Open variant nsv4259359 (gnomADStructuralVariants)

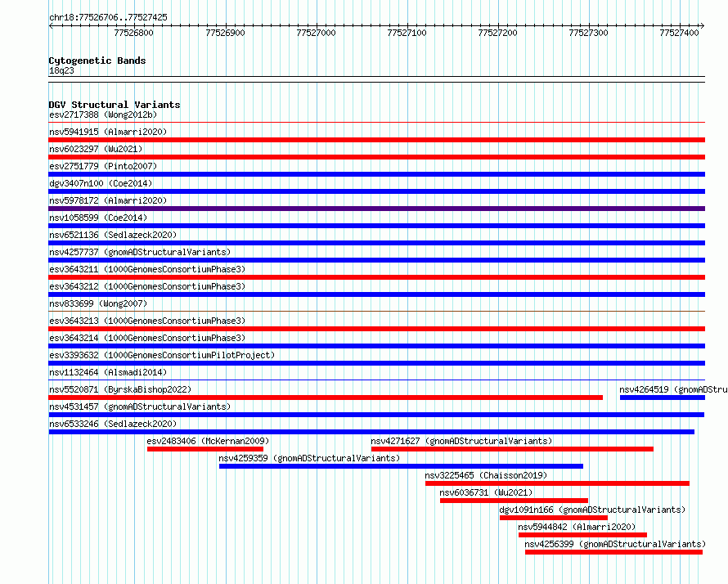(x=309, y=458)
